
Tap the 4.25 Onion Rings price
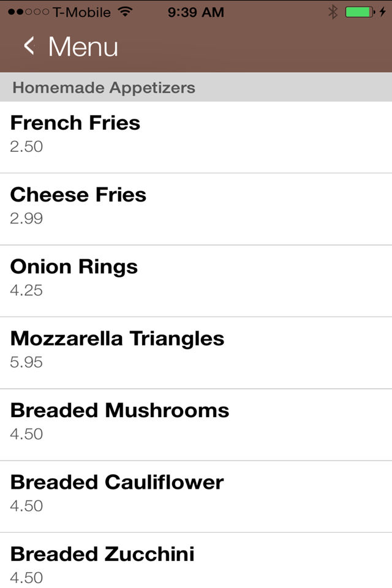(26, 290)
